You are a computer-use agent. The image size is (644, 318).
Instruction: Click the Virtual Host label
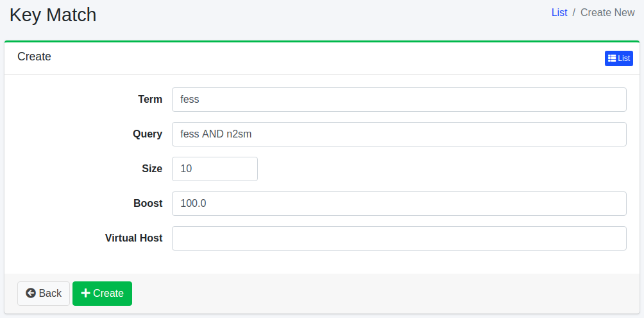pos(133,238)
